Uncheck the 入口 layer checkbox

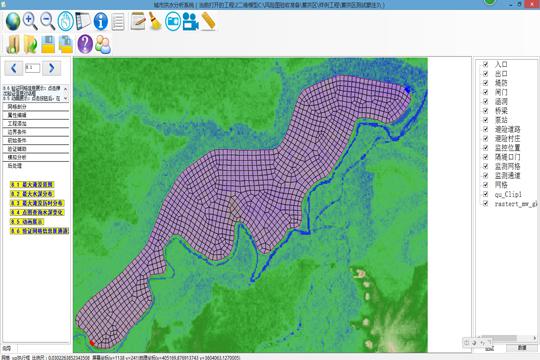pyautogui.click(x=486, y=64)
